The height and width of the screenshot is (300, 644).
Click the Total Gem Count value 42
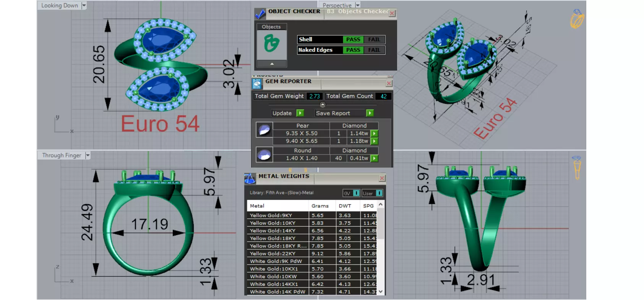[384, 96]
